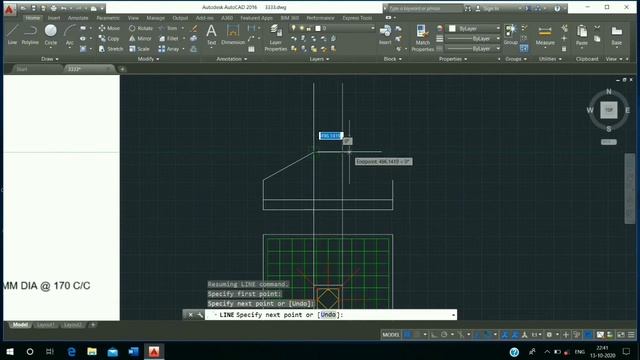Expand the Block panel
This screenshot has height=360, width=640.
(393, 59)
